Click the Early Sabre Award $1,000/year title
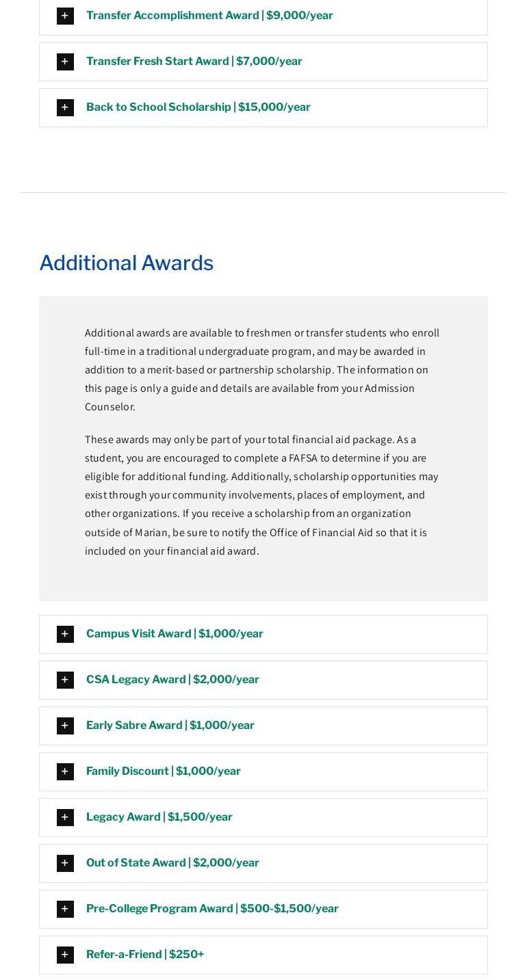 [170, 726]
